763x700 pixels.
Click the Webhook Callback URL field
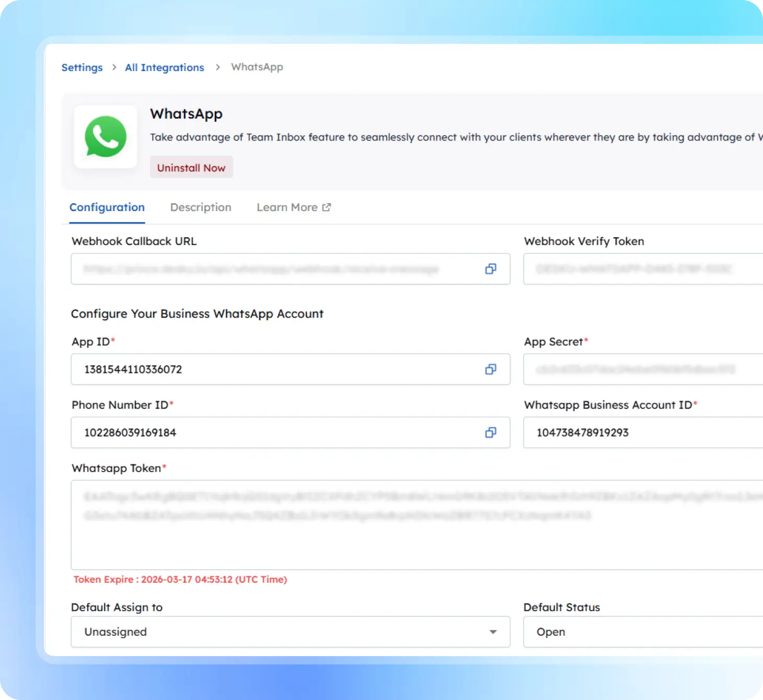291,269
